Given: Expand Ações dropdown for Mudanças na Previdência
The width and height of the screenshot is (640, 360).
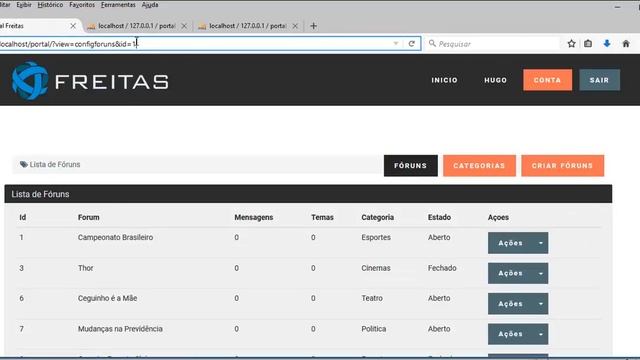Looking at the screenshot, I should coord(541,334).
